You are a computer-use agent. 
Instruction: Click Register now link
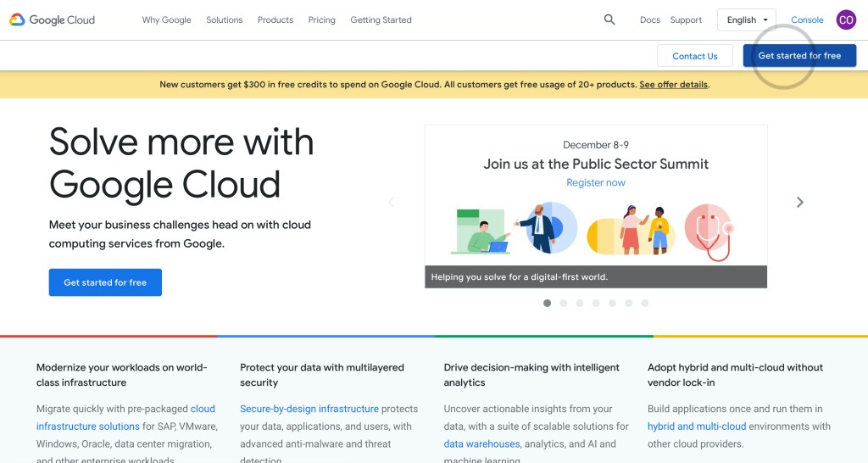tap(596, 183)
